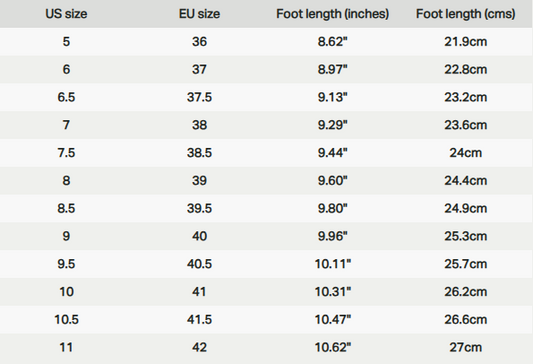
Task: Select EU size 42 cell
Action: pyautogui.click(x=200, y=347)
